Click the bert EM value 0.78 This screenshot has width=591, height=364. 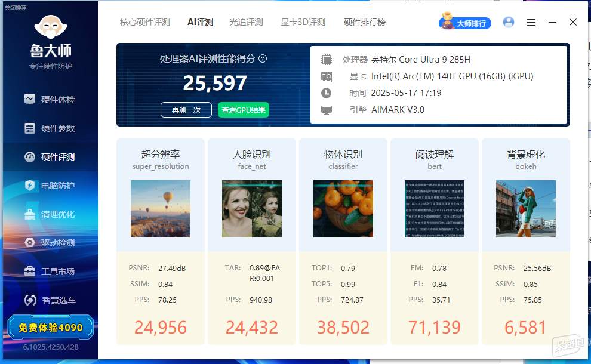click(x=439, y=269)
